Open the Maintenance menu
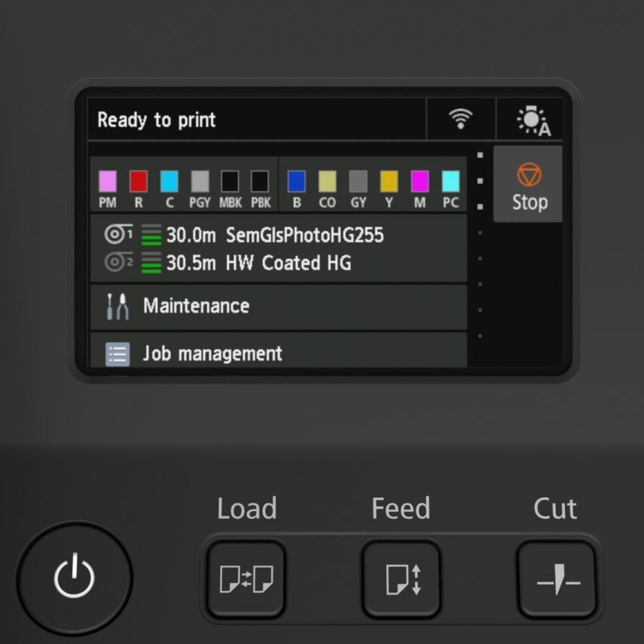Image resolution: width=644 pixels, height=644 pixels. (x=278, y=306)
